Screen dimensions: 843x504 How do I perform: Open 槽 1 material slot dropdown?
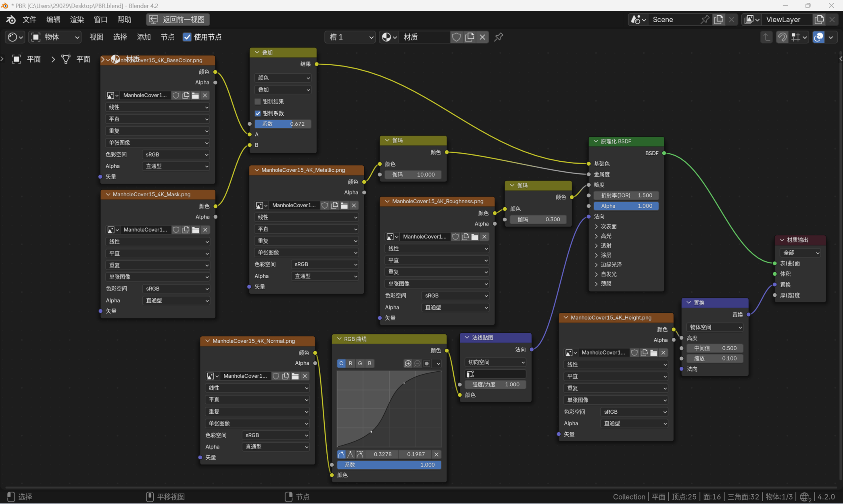(x=350, y=37)
